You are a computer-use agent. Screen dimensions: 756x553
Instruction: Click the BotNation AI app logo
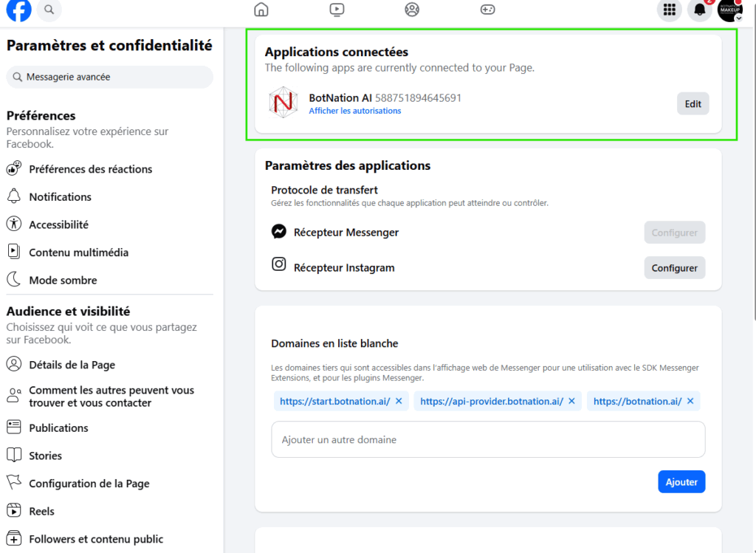(x=283, y=103)
